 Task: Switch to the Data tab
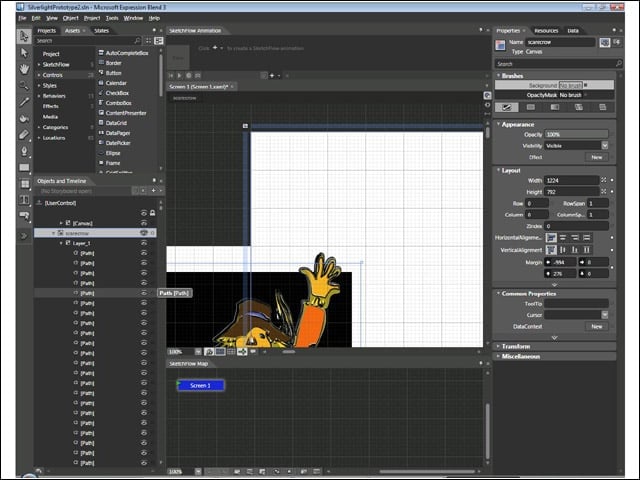pos(573,31)
